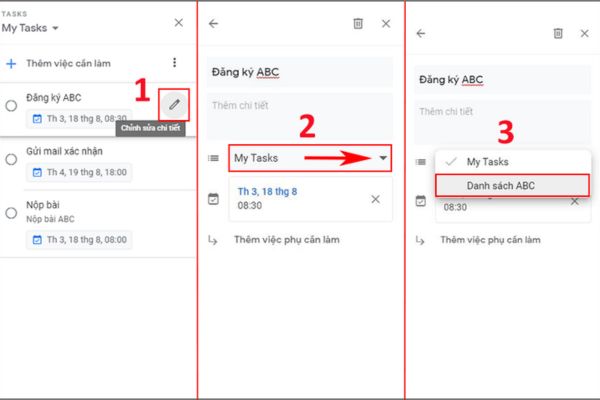This screenshot has height=400, width=600.
Task: Open the three-dot options menu
Action: (174, 62)
